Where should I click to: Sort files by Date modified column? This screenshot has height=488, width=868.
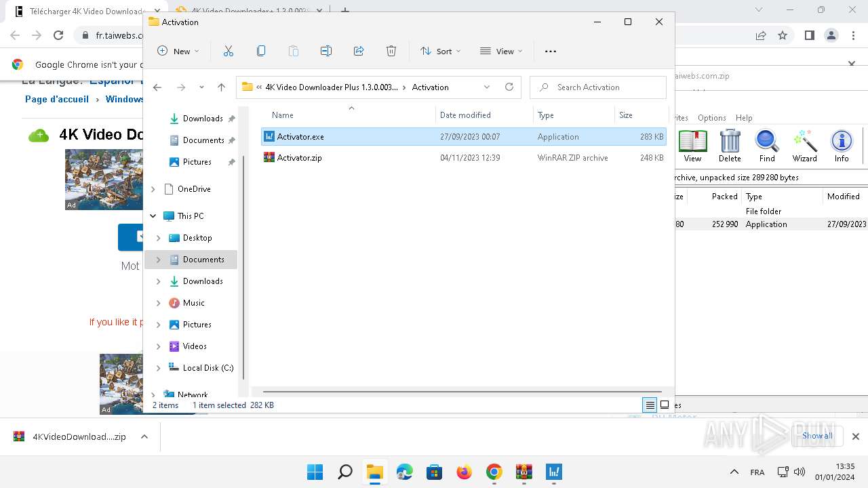tap(465, 115)
